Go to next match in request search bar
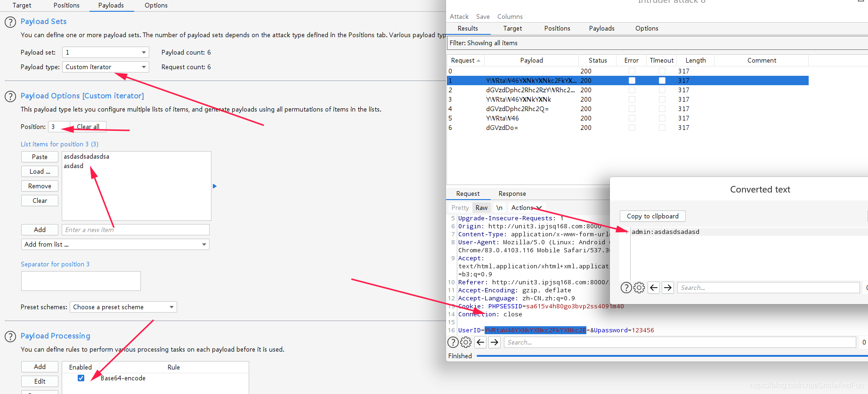This screenshot has width=868, height=394. pyautogui.click(x=495, y=342)
